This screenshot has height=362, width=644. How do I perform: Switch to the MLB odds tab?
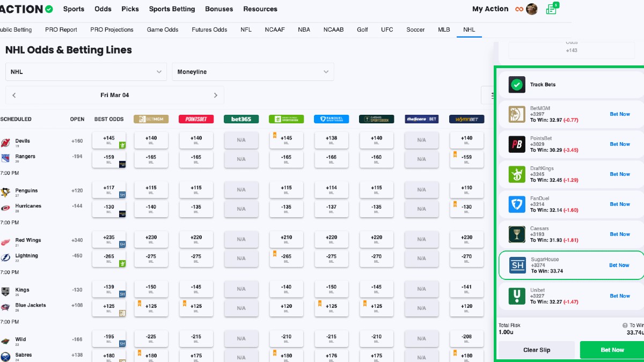(444, 29)
